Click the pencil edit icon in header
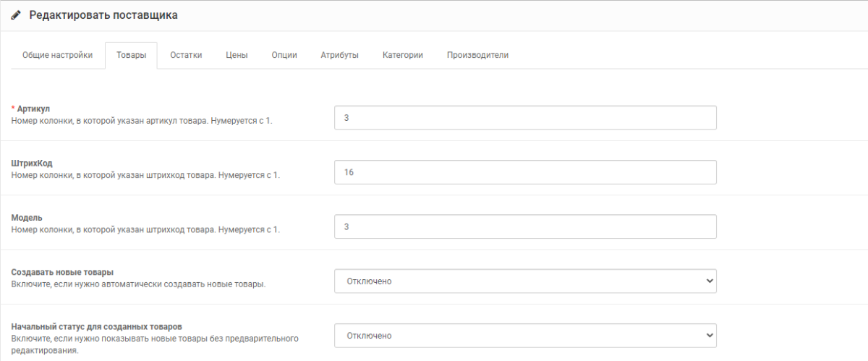868x361 pixels. 16,15
